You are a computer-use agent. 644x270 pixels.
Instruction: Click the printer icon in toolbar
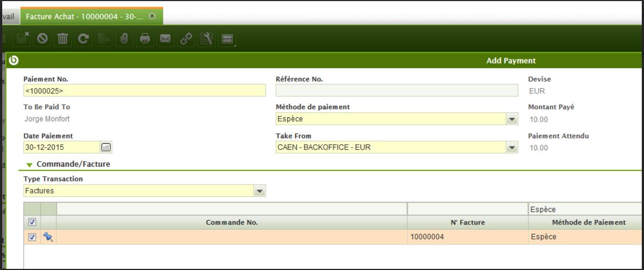tap(145, 38)
